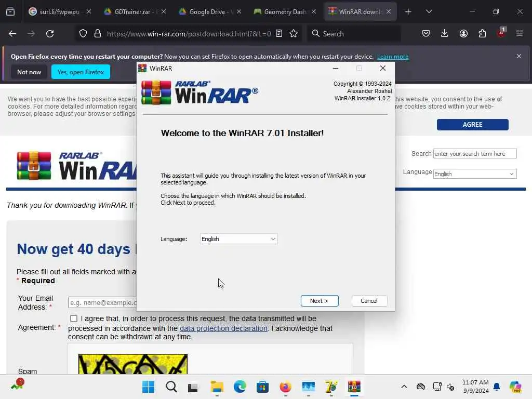The width and height of the screenshot is (532, 399).
Task: Switch to the surl.li/fwpwpu tab
Action: [x=59, y=11]
